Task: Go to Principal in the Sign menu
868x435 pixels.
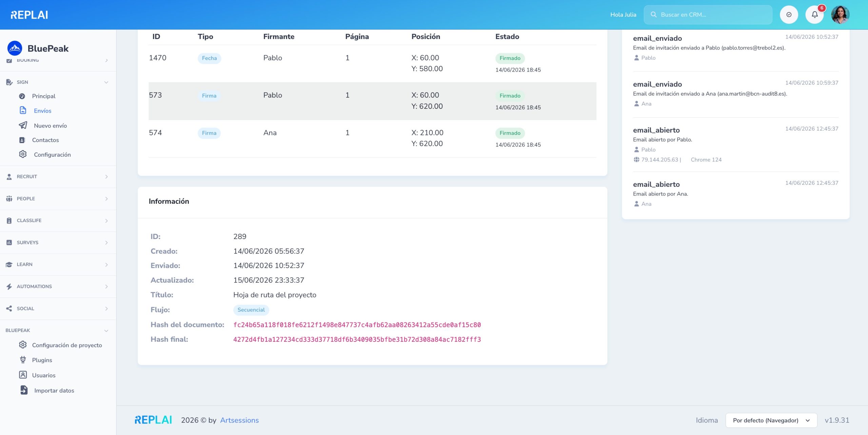Action: click(x=44, y=96)
